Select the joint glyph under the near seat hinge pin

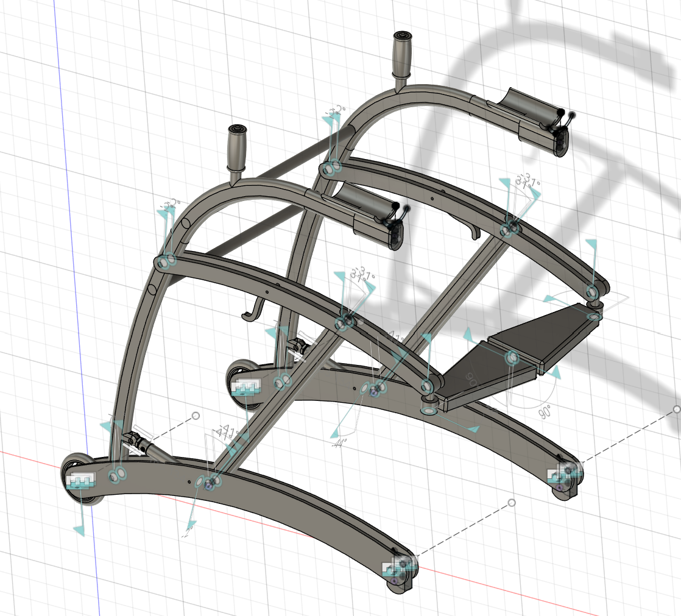(x=429, y=410)
